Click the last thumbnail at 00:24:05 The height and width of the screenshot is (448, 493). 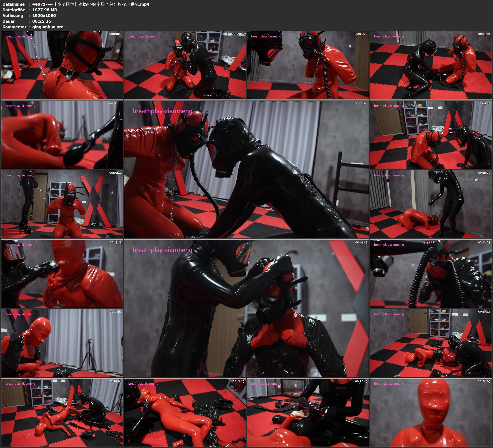[x=431, y=412]
